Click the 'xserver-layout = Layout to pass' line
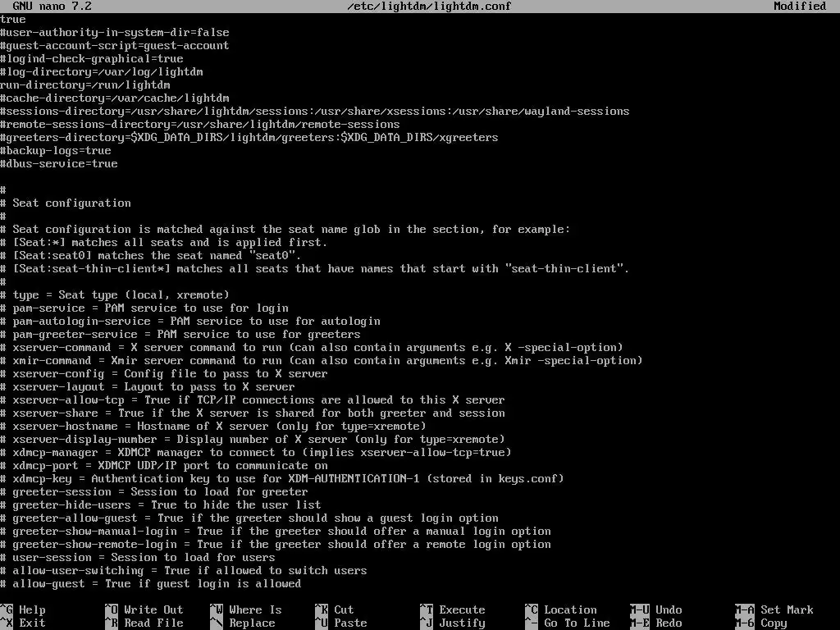 click(148, 387)
